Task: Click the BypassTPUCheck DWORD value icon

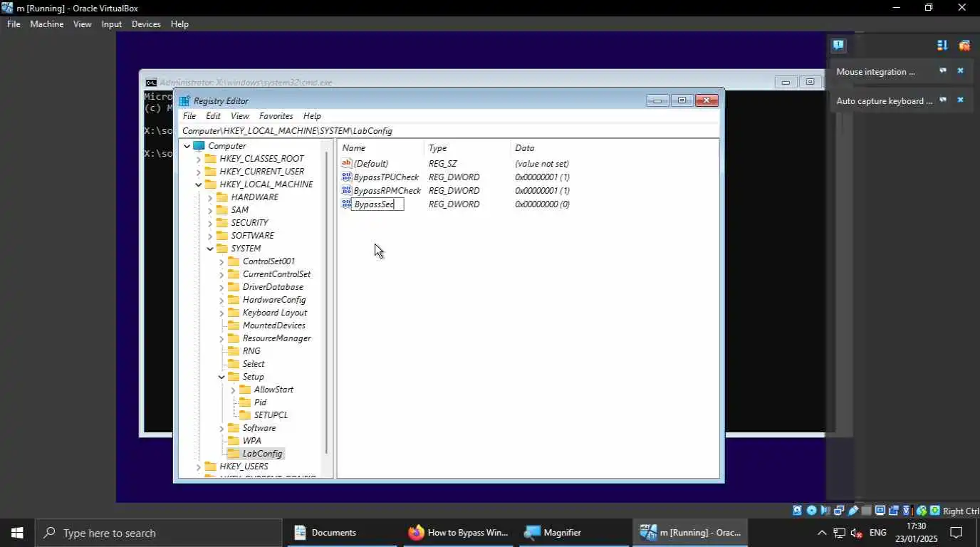Action: pyautogui.click(x=347, y=177)
